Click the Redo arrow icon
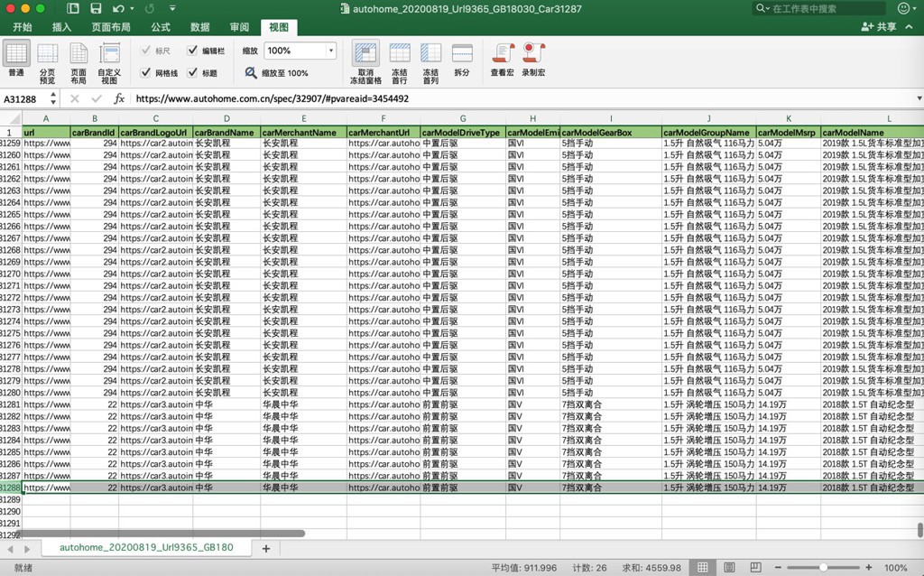This screenshot has width=924, height=576. (150, 8)
